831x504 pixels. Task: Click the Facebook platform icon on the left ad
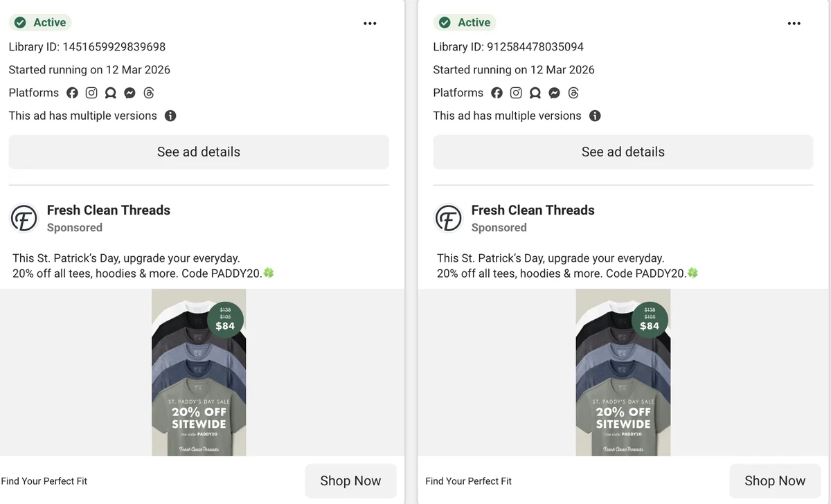(73, 92)
